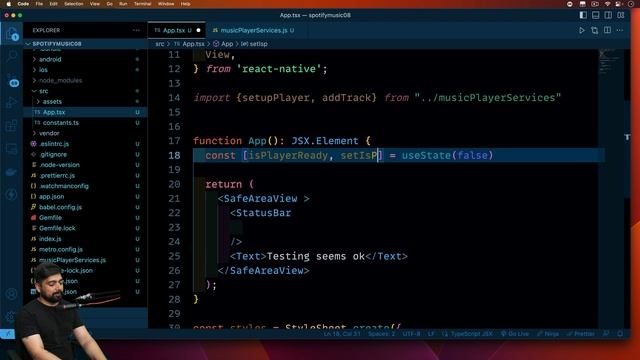
Task: Expand the assets folder
Action: [85, 102]
